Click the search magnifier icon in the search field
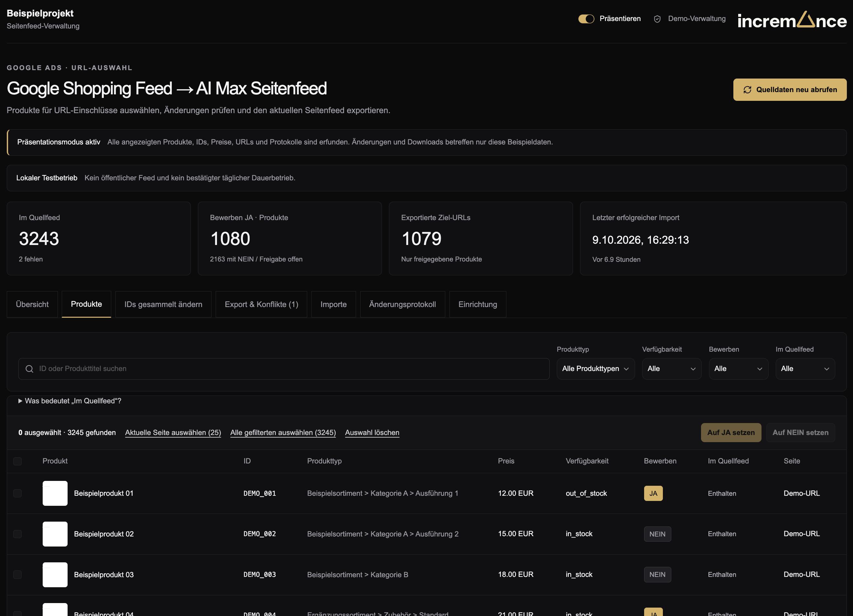The height and width of the screenshot is (616, 853). point(29,369)
